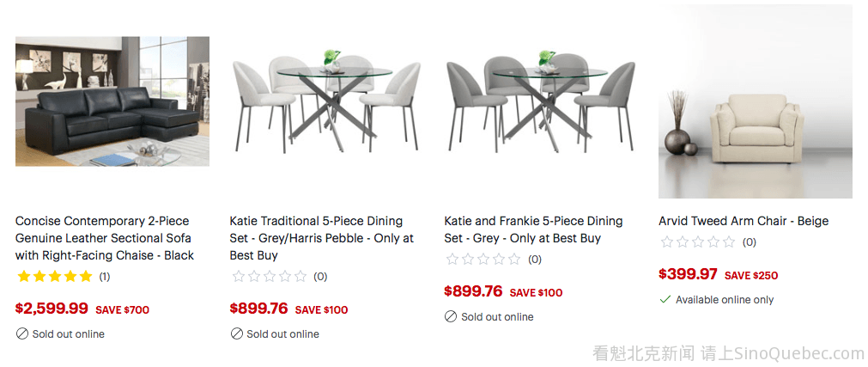This screenshot has height=367, width=868.
Task: Open the Concise Contemporary Sectional Sofa title link
Action: click(x=104, y=238)
